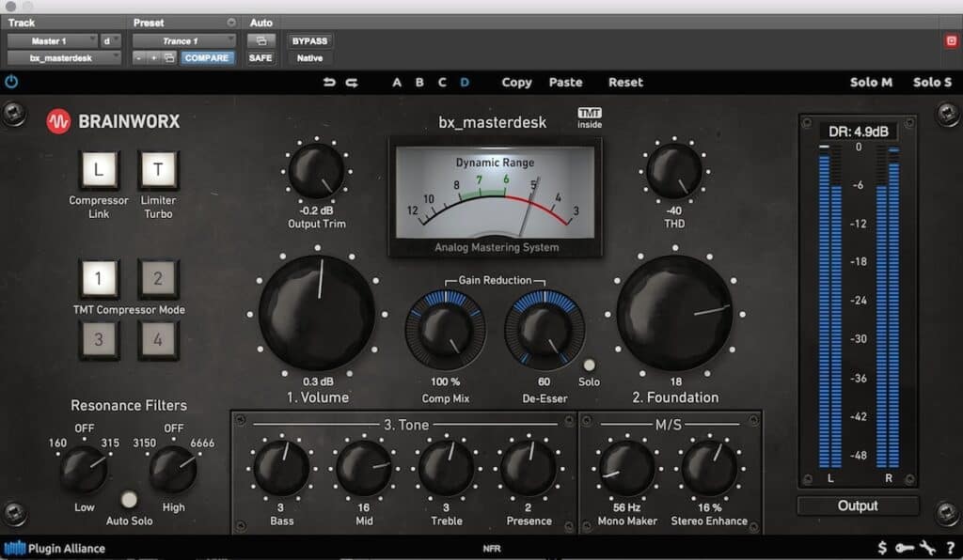Open the wrench settings icon
This screenshot has height=560, width=963.
coord(926,547)
